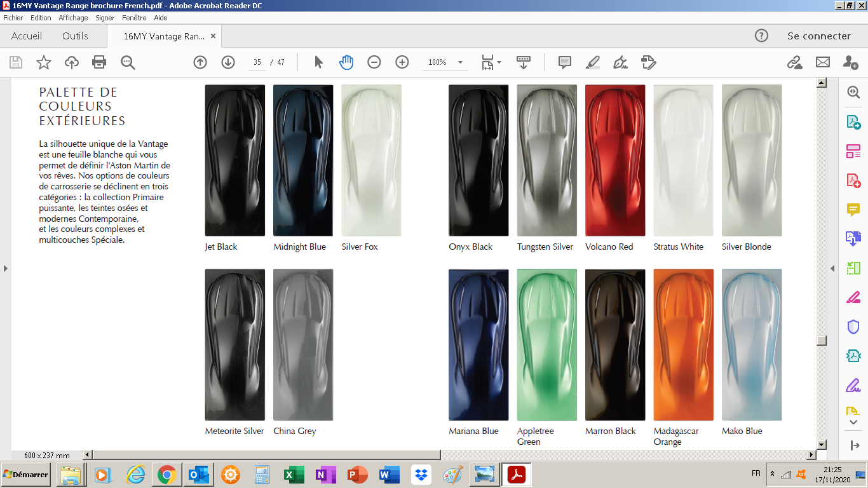The image size is (868, 488).
Task: Open Fill and Sign sidebar tool
Action: pyautogui.click(x=853, y=385)
